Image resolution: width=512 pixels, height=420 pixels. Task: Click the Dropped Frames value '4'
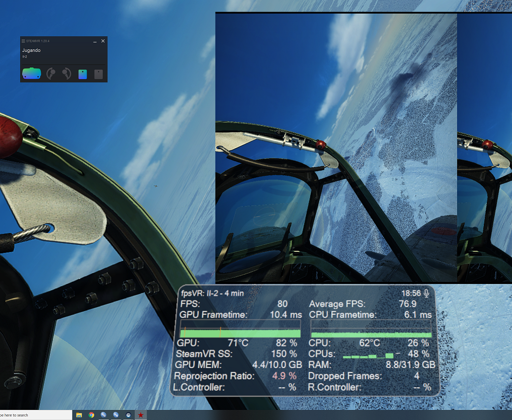[417, 376]
